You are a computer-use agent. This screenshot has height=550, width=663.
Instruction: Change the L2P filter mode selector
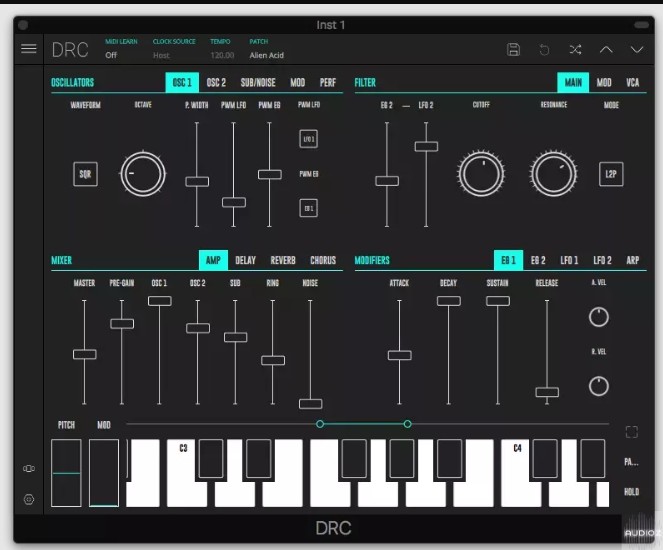pos(611,174)
